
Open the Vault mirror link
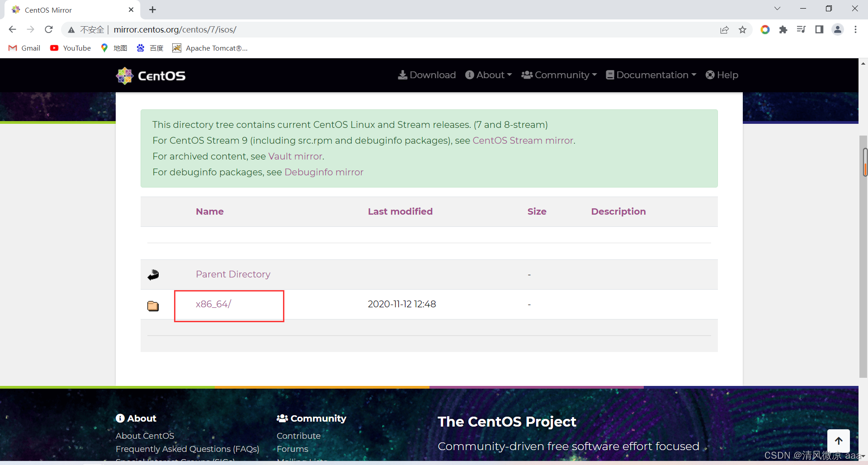click(295, 156)
